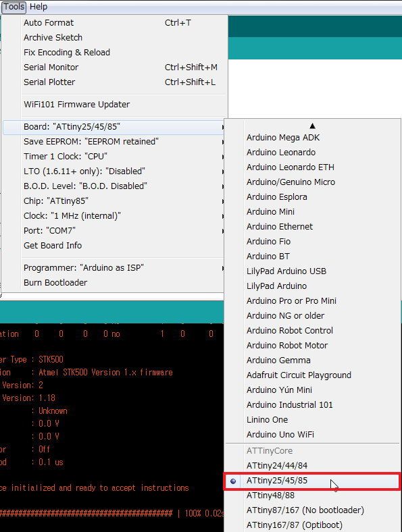Expand Save EEPROM submenu
This screenshot has height=532, width=402.
pyautogui.click(x=114, y=142)
